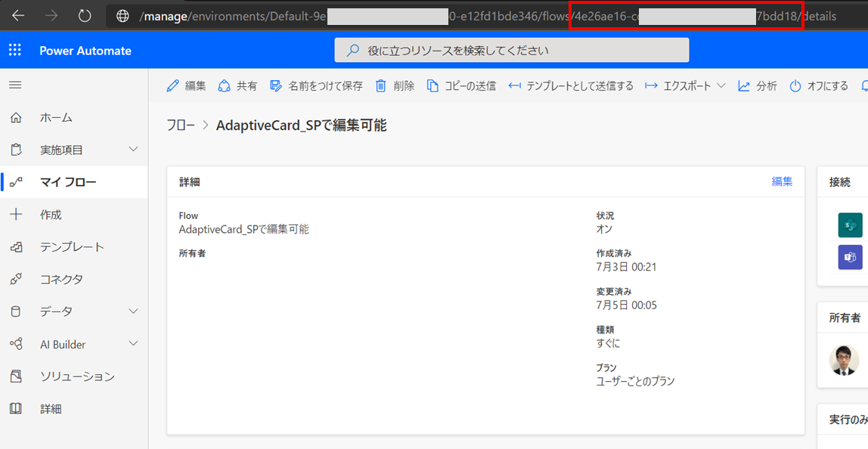
Task: Click the 7月5日 00:05 modified date
Action: point(627,305)
